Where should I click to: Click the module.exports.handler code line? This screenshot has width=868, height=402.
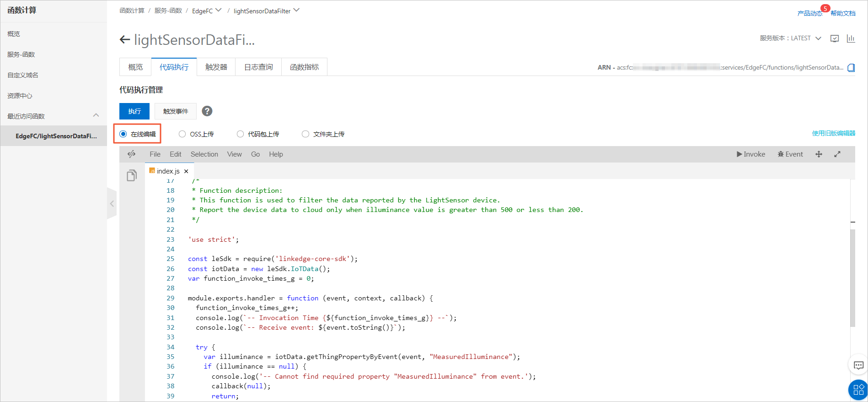pyautogui.click(x=310, y=298)
